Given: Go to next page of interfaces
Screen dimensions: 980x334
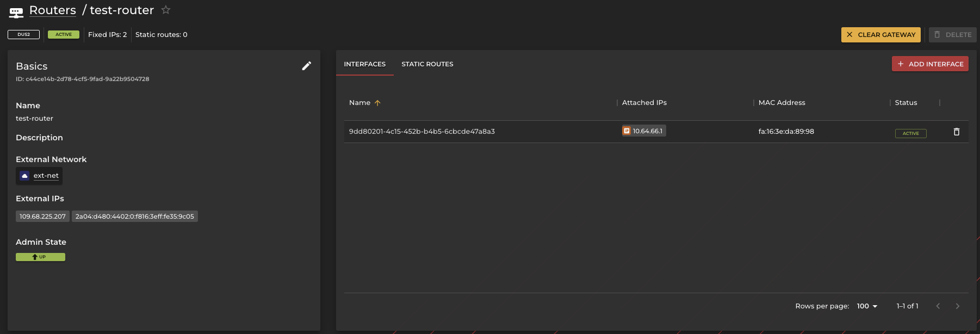Looking at the screenshot, I should coord(957,306).
